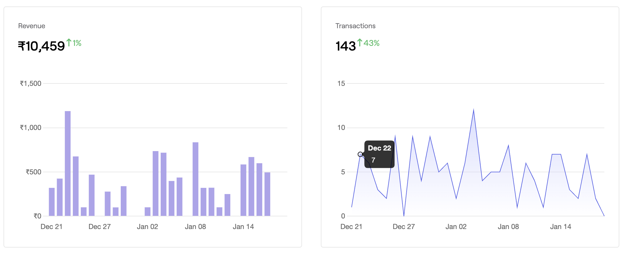Click Dec 27 label under Transactions chart
644x254 pixels.
point(404,227)
